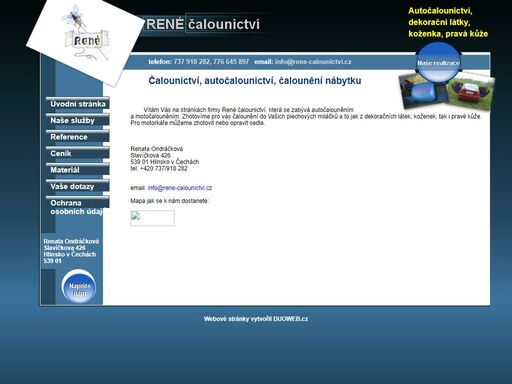512x384 pixels.
Task: Open the DUOWEB.cz footer link
Action: click(x=291, y=319)
